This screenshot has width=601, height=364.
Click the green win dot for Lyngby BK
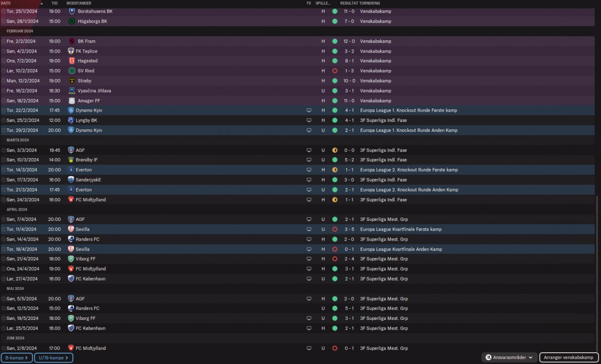tap(335, 120)
